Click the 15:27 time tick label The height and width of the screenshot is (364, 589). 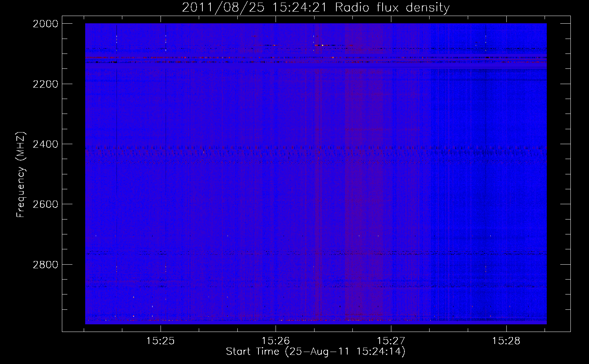tap(391, 341)
